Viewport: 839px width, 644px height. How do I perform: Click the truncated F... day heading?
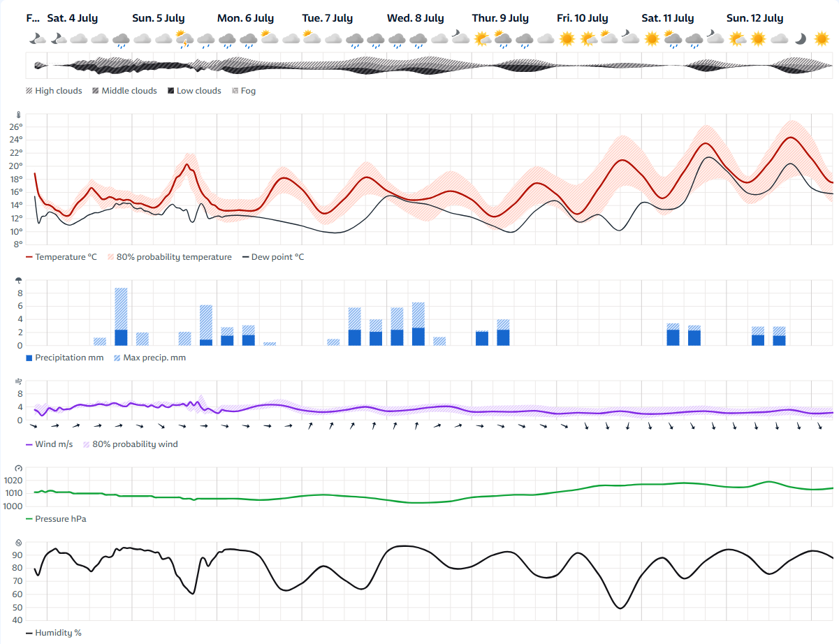pos(34,18)
